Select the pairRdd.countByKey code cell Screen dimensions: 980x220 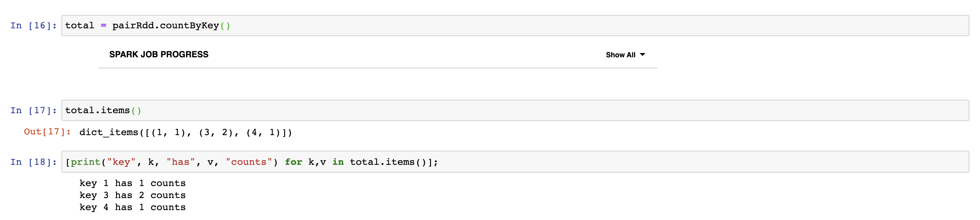pos(515,25)
